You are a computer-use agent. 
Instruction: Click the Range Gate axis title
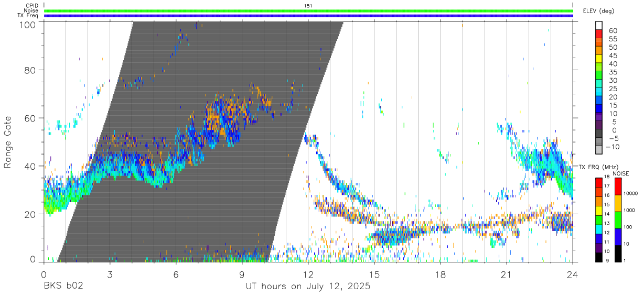8,142
